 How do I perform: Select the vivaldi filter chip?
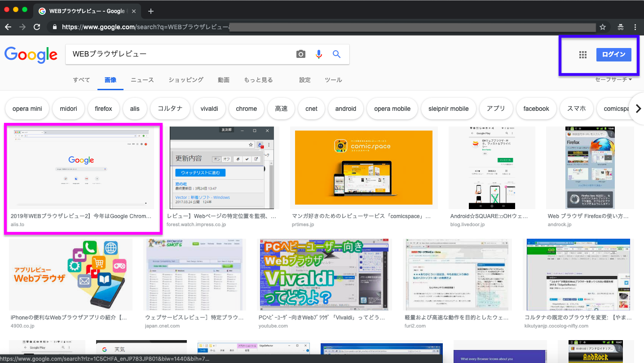209,109
